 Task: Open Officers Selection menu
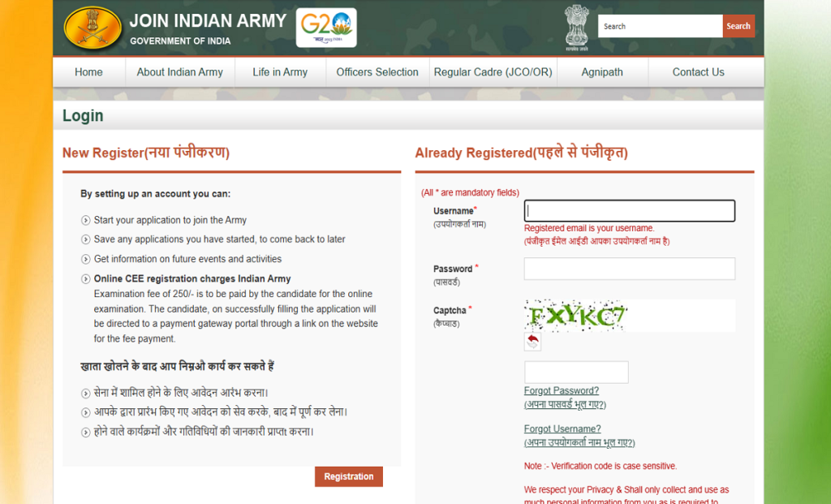coord(377,72)
